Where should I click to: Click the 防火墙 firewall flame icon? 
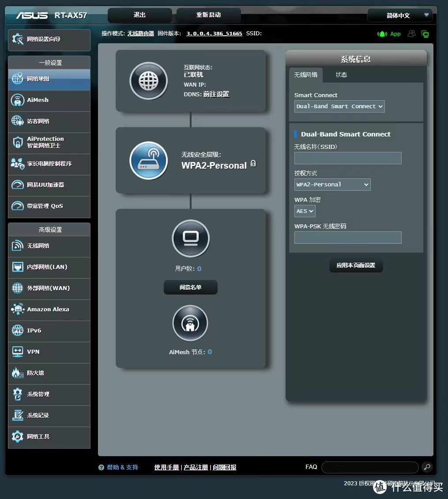pyautogui.click(x=18, y=373)
